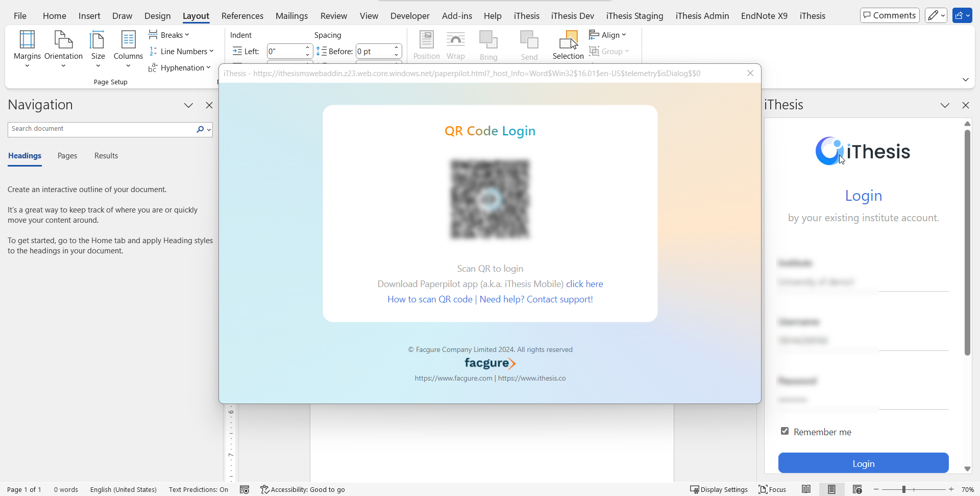Open the Accessibility checker status
The width and height of the screenshot is (980, 496).
click(x=303, y=489)
